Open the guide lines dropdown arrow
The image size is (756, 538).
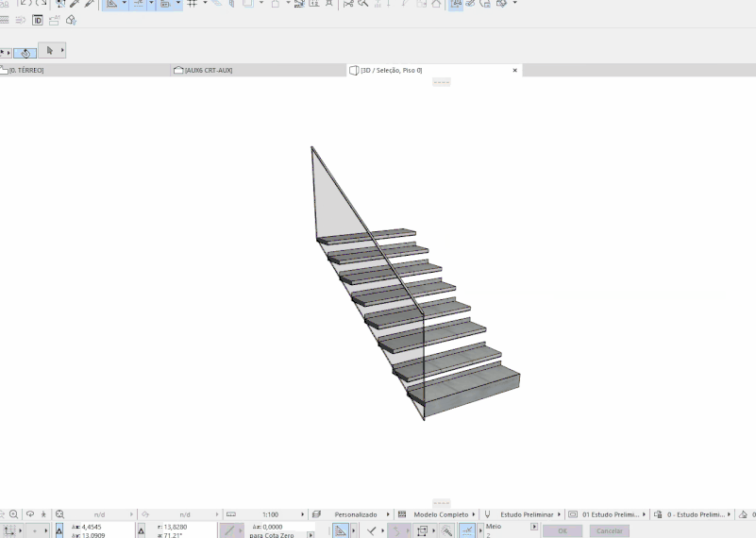pos(124,4)
